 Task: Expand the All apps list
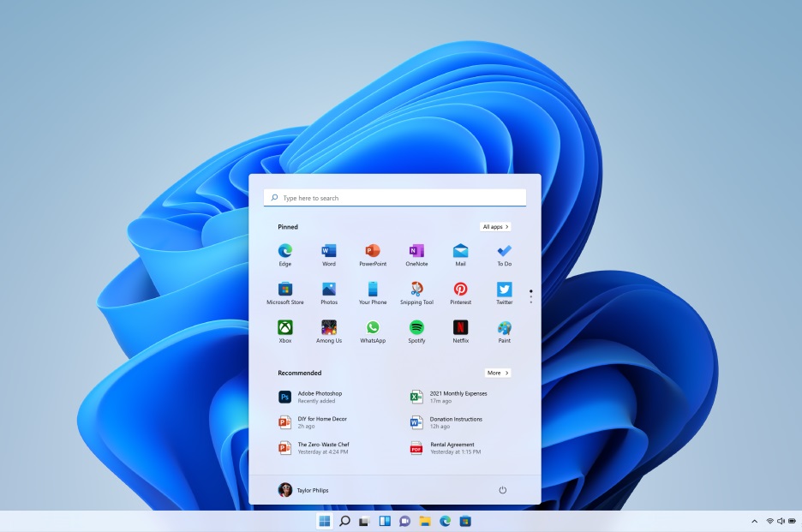tap(495, 227)
